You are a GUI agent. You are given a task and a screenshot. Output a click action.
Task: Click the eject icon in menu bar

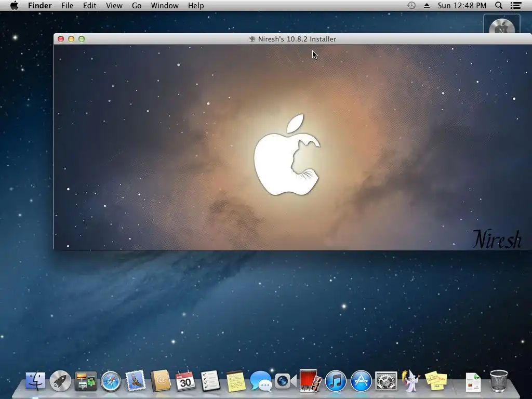coord(427,6)
